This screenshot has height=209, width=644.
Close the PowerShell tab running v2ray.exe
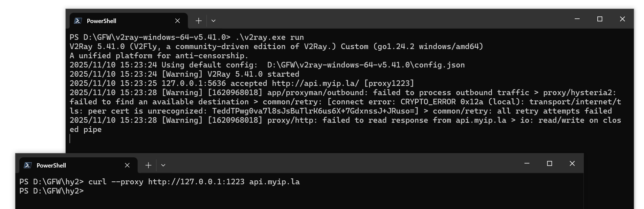point(177,21)
